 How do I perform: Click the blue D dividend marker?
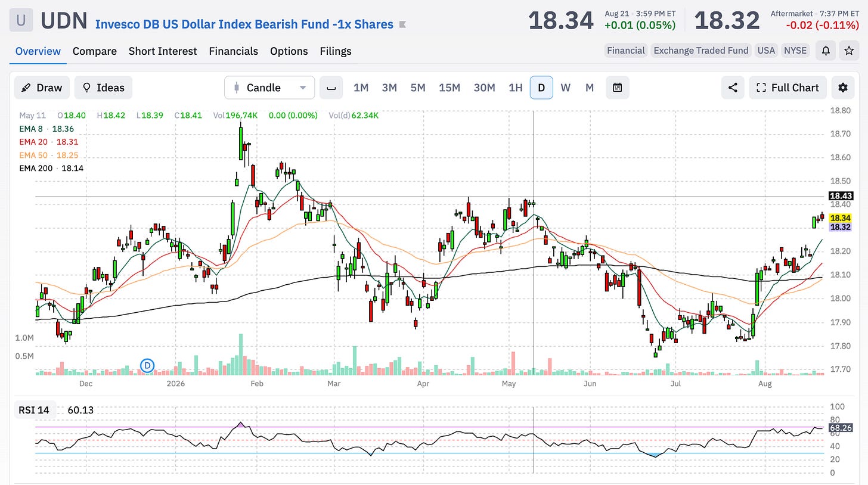click(x=147, y=365)
